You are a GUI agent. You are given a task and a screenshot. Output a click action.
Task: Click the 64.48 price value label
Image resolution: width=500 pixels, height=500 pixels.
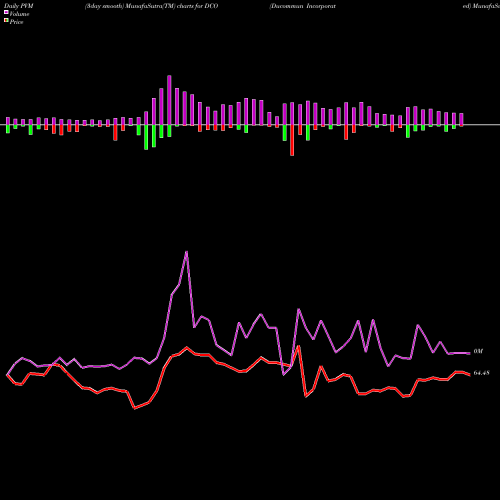(x=482, y=373)
